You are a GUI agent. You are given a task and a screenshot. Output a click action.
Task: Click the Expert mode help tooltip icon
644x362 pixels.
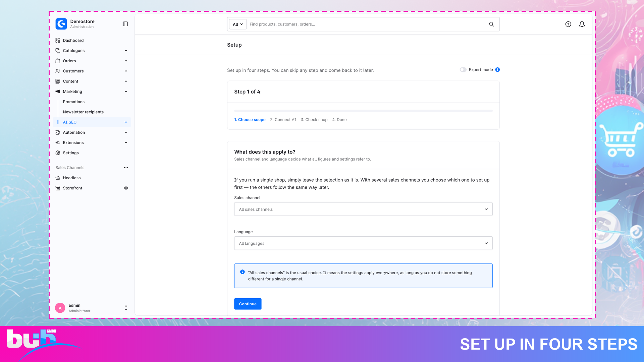pyautogui.click(x=497, y=70)
